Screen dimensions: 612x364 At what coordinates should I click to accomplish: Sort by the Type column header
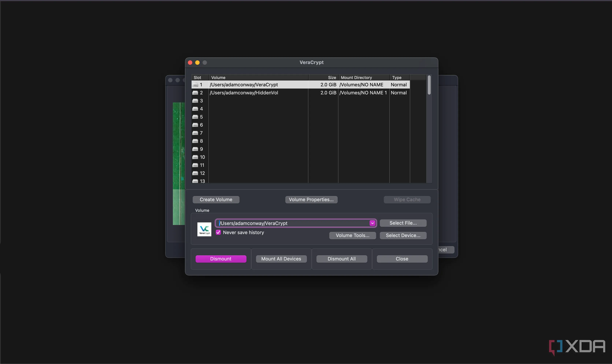(400, 78)
